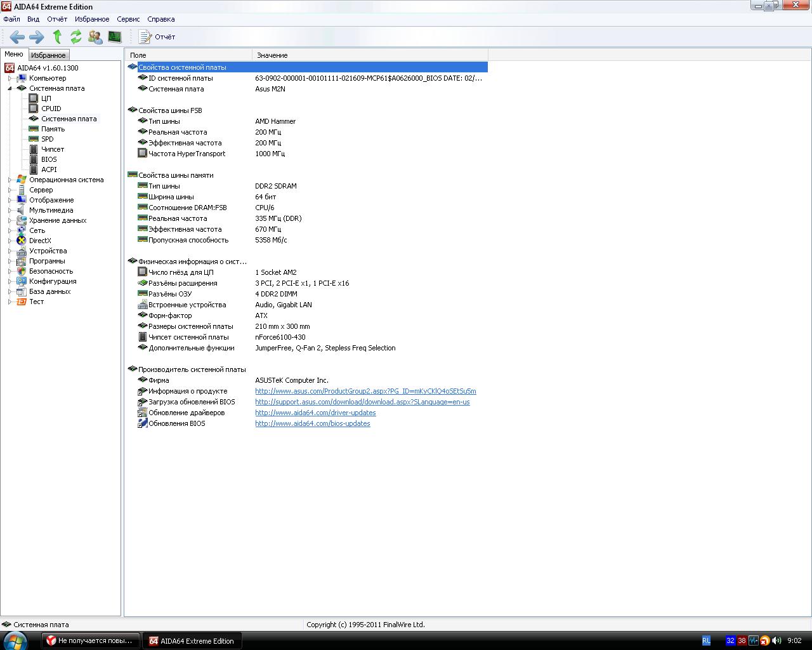Select the ACPI tree item
The height and width of the screenshot is (650, 812).
49,169
